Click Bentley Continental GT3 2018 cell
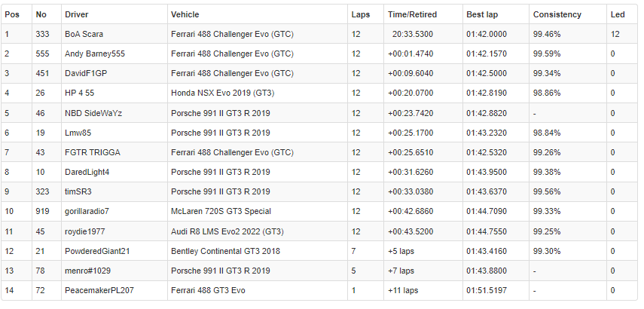Screen dimensions: 644x309 coord(225,251)
